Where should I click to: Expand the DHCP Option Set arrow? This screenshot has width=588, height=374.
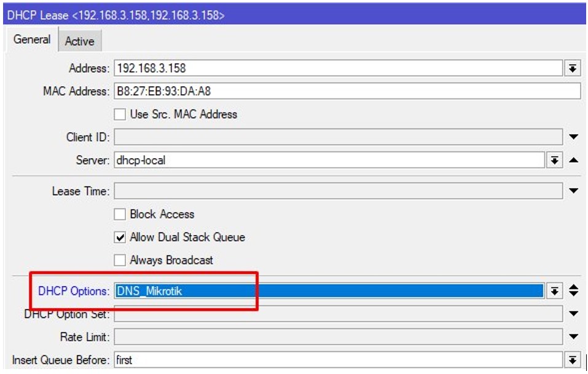tap(573, 314)
